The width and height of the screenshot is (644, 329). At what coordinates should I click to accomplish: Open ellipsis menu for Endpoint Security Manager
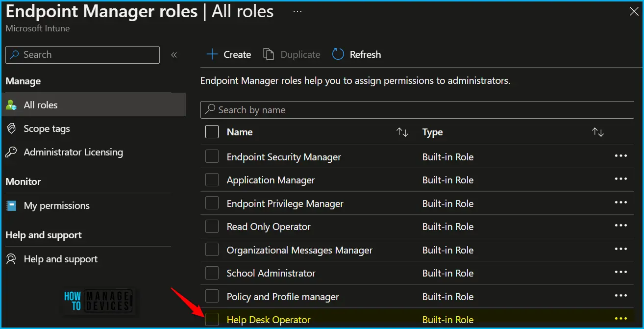620,156
